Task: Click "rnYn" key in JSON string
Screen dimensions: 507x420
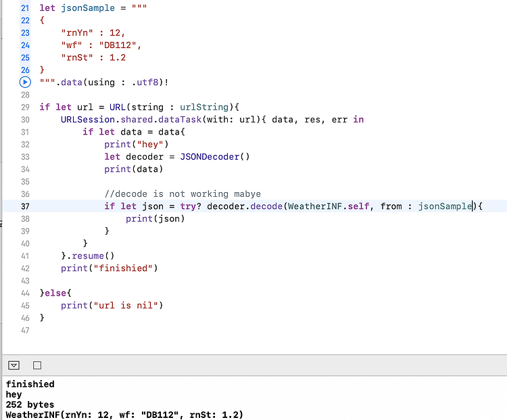Action: coord(77,32)
